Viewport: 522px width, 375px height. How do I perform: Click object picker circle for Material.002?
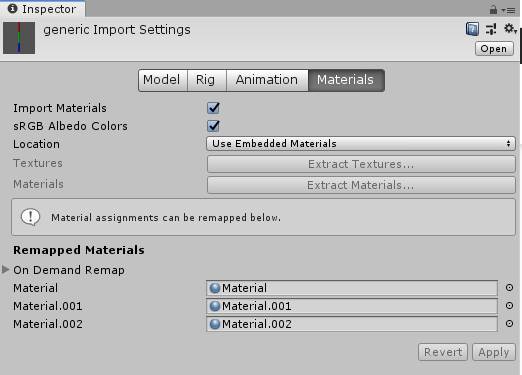[509, 324]
